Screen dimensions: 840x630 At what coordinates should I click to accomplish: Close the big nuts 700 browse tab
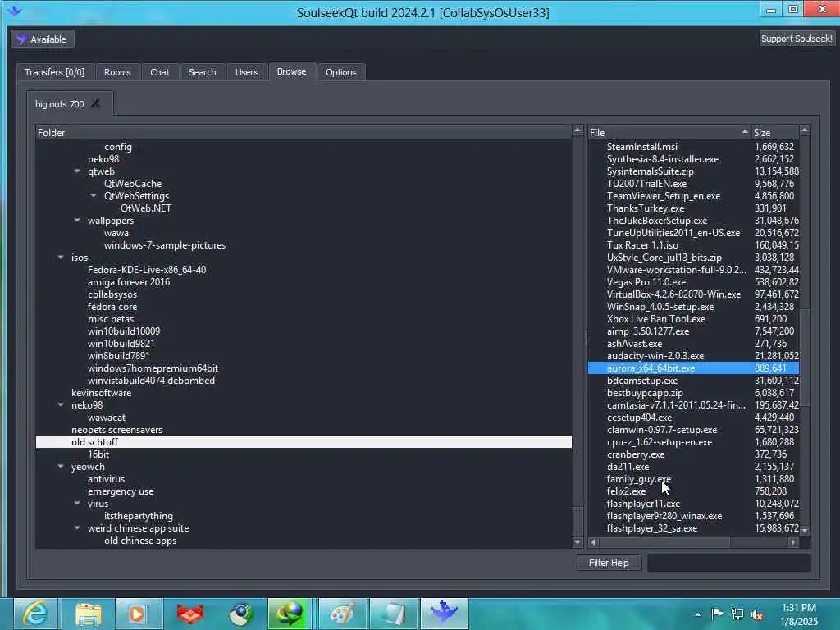(95, 103)
